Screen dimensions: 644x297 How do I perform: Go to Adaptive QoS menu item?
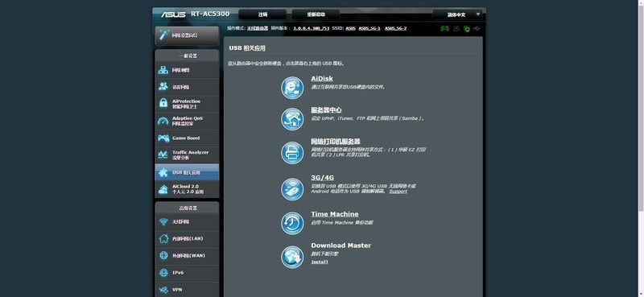(187, 121)
